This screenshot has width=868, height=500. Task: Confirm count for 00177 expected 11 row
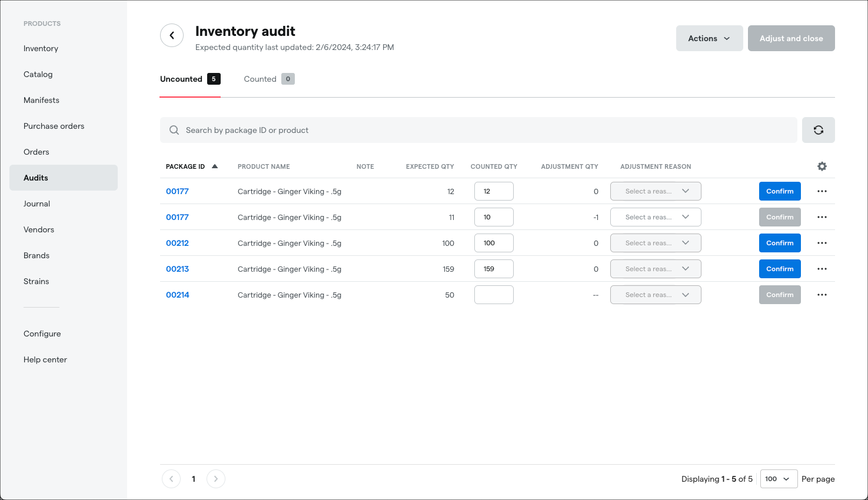780,217
